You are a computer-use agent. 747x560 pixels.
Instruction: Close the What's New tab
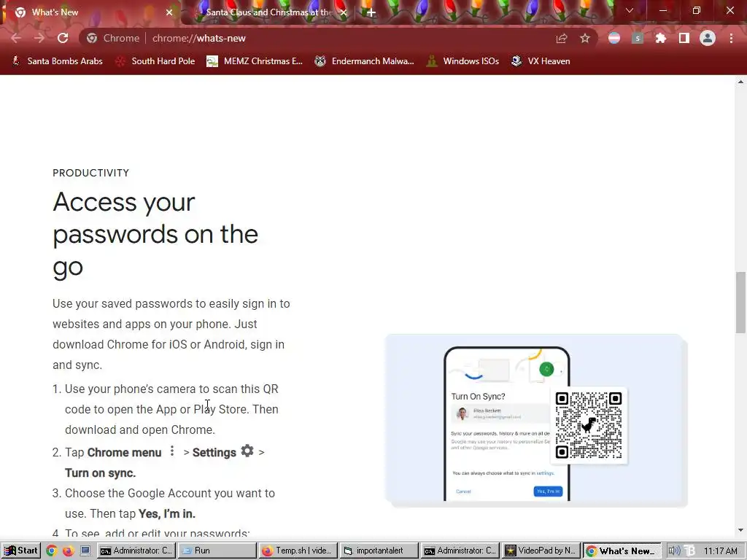[x=169, y=12]
